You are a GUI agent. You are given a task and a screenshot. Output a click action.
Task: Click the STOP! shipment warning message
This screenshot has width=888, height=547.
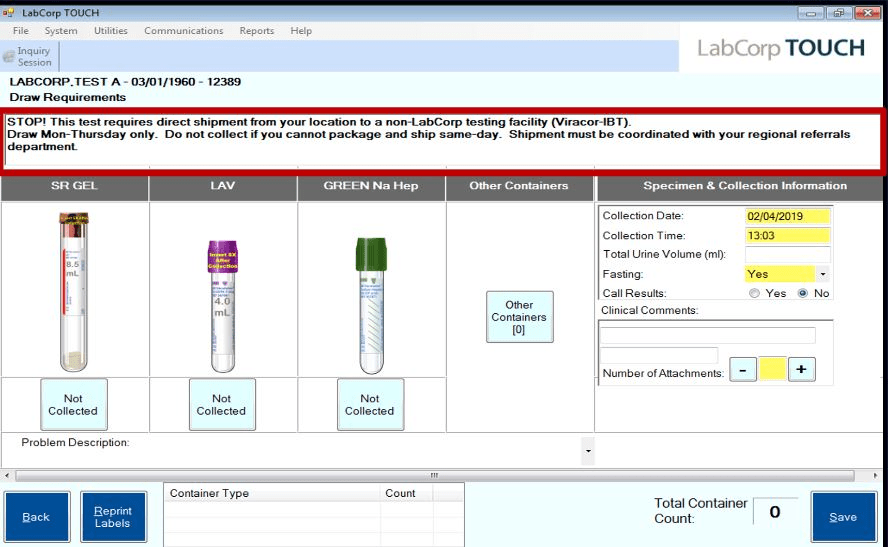click(443, 140)
